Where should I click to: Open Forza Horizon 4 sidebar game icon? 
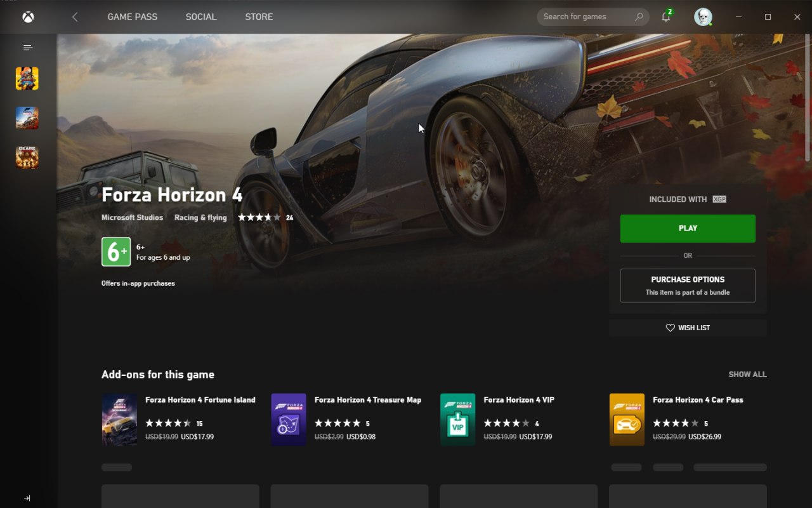27,118
